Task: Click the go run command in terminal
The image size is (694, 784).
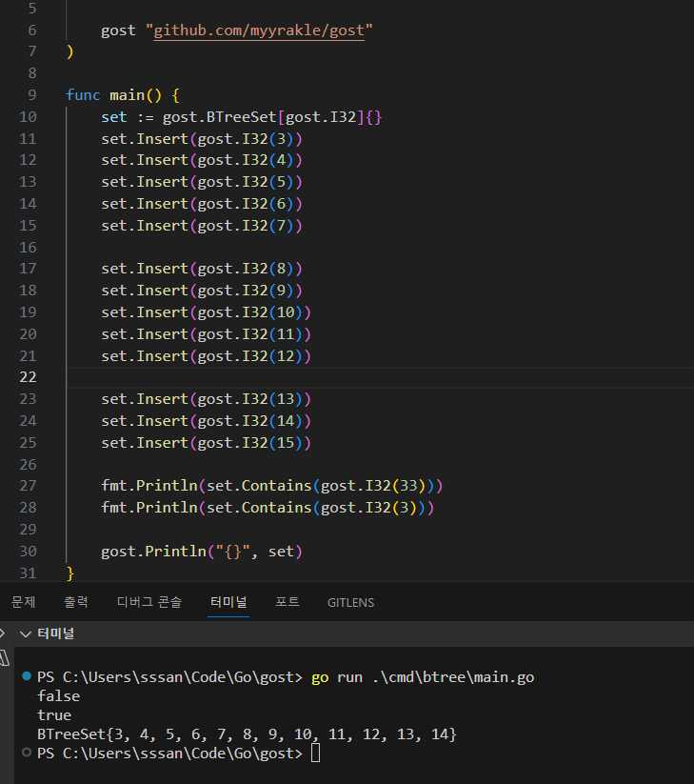Action: (423, 677)
